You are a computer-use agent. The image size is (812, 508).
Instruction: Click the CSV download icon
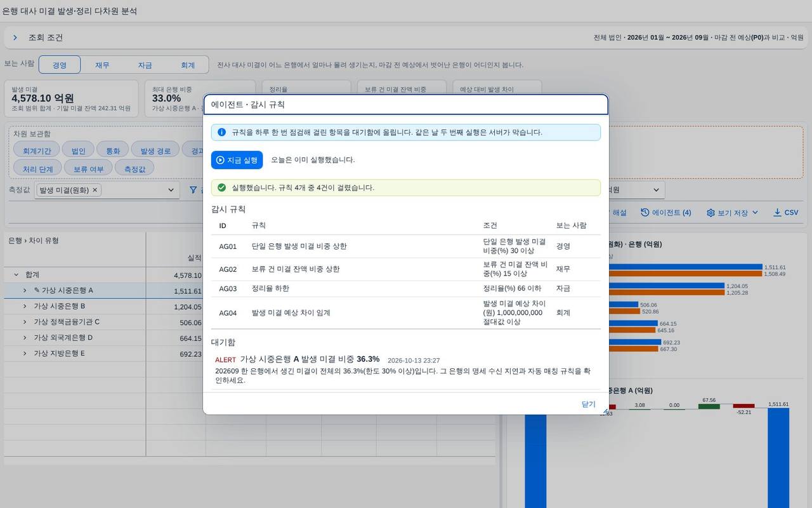[777, 213]
